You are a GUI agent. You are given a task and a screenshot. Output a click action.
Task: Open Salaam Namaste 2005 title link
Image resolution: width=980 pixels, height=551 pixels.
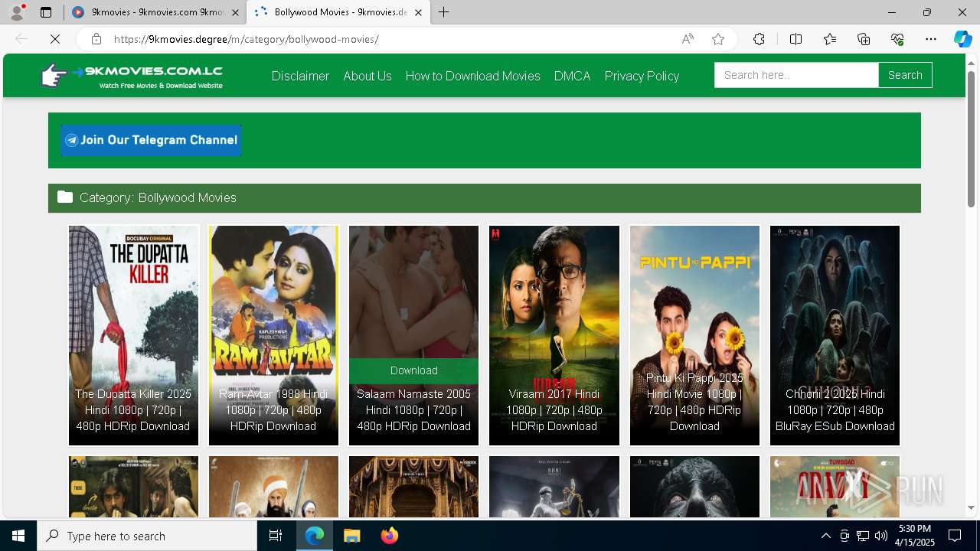(x=413, y=410)
